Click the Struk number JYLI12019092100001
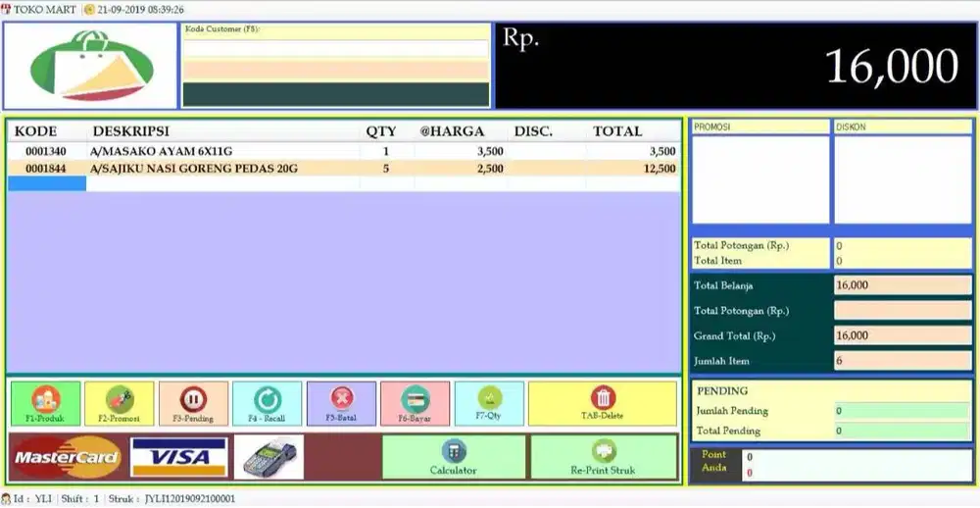The image size is (980, 508). (x=190, y=498)
